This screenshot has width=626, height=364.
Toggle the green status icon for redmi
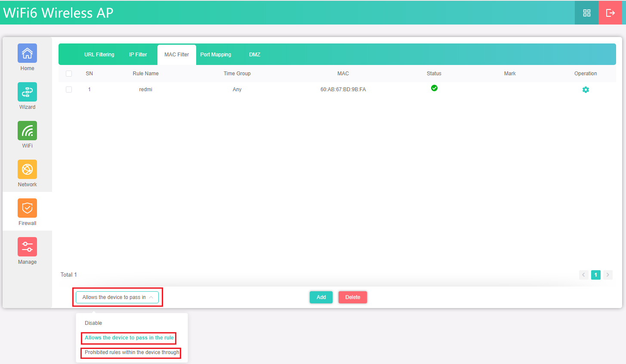434,88
